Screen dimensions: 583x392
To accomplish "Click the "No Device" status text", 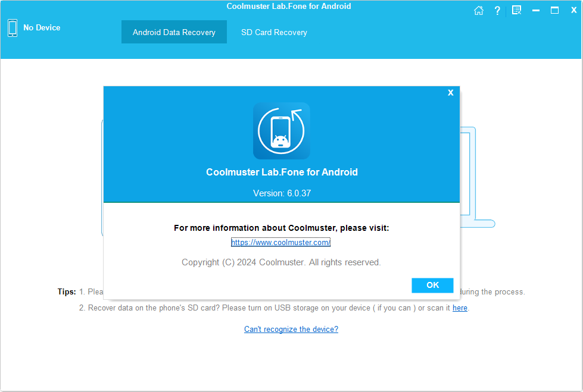I will [x=42, y=27].
